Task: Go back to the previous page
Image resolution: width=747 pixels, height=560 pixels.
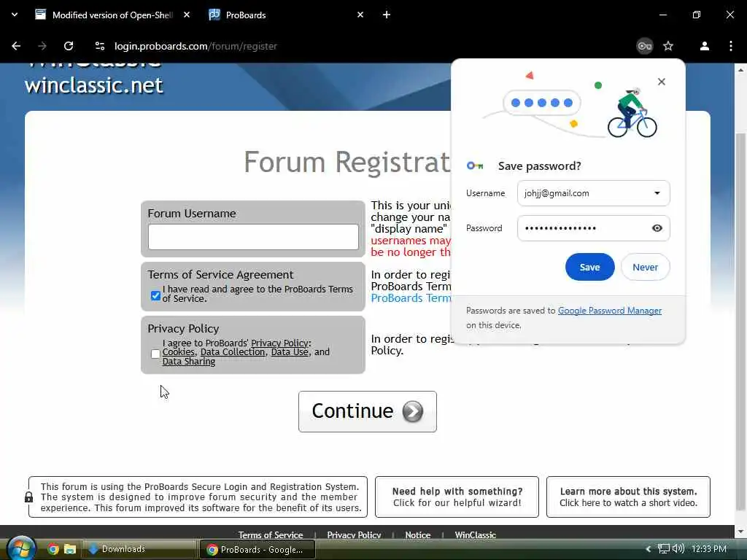Action: point(16,46)
